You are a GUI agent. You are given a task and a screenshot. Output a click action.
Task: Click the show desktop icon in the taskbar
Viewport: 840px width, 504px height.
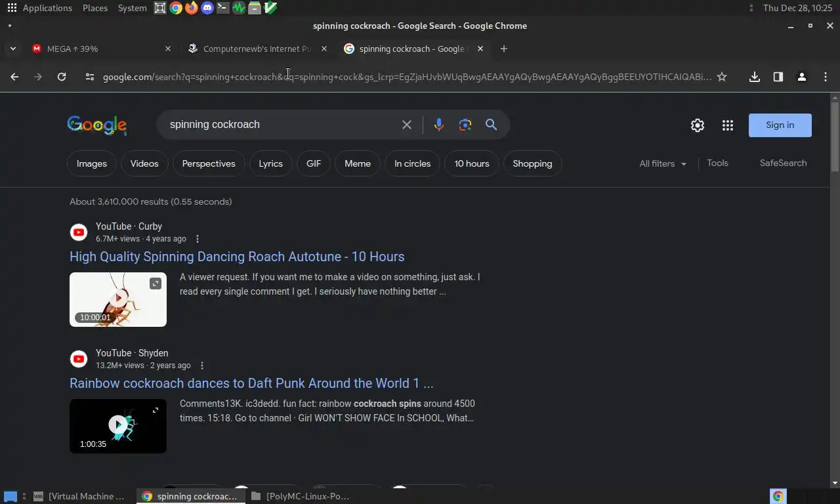click(x=10, y=496)
